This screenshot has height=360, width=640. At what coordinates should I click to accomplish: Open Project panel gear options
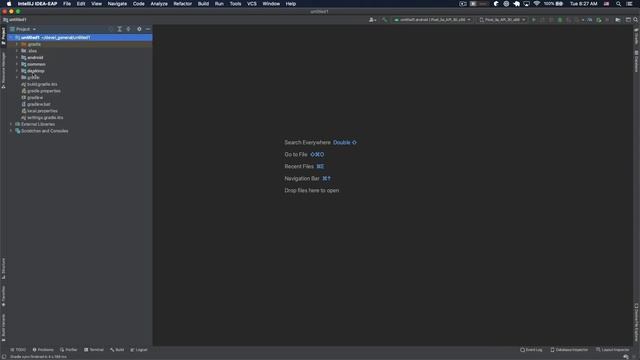(139, 29)
